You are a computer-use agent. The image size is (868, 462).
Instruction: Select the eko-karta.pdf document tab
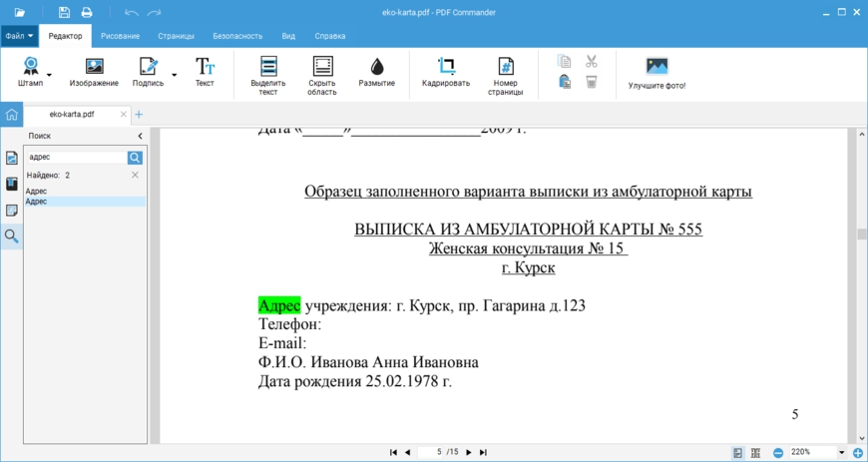tap(72, 114)
